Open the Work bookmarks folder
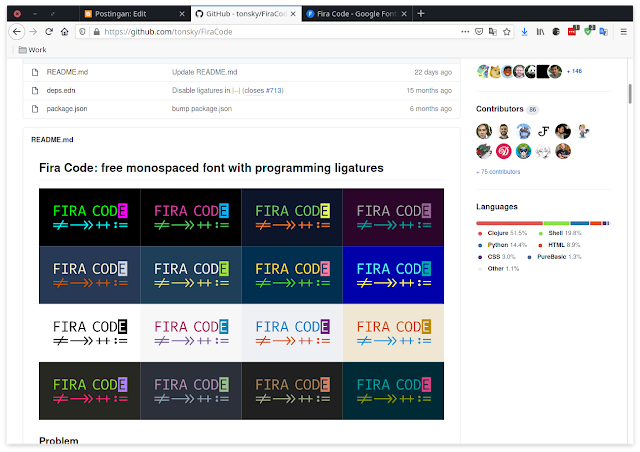 (33, 50)
